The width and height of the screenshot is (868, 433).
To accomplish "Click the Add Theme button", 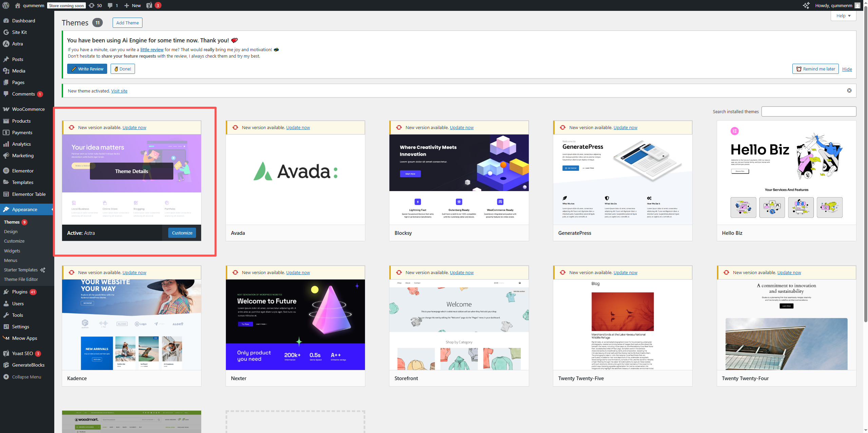I will tap(127, 23).
